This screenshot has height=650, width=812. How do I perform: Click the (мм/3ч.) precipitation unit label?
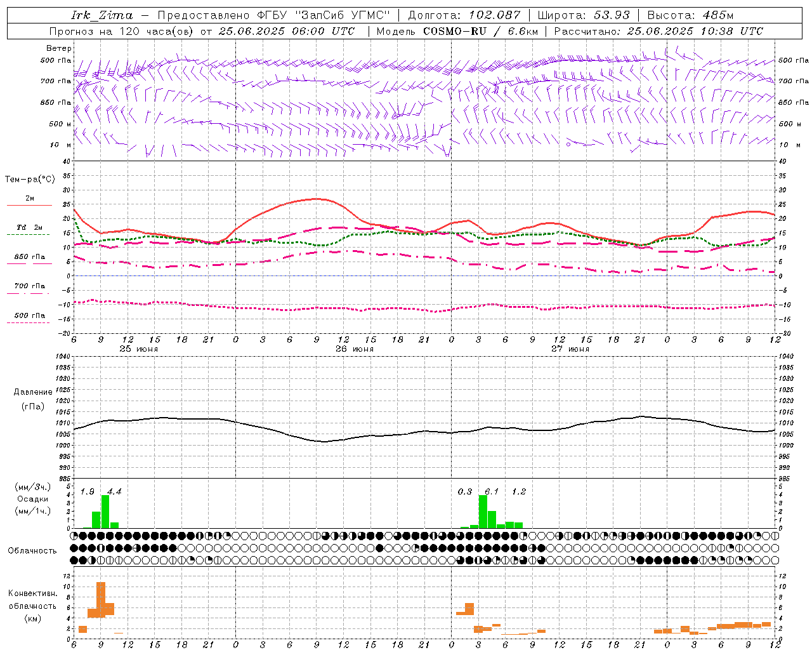33,487
